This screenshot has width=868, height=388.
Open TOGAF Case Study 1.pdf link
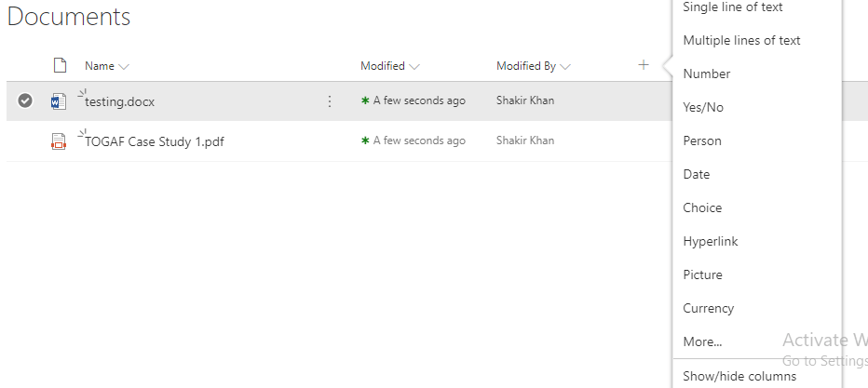coord(154,141)
